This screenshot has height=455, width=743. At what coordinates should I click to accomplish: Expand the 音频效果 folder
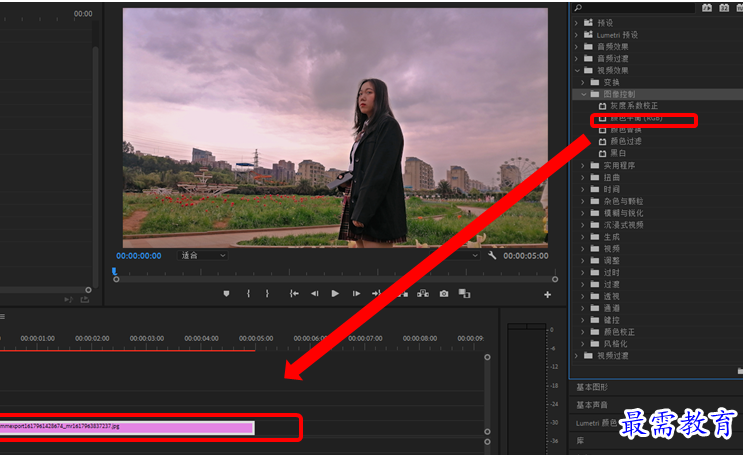(576, 46)
